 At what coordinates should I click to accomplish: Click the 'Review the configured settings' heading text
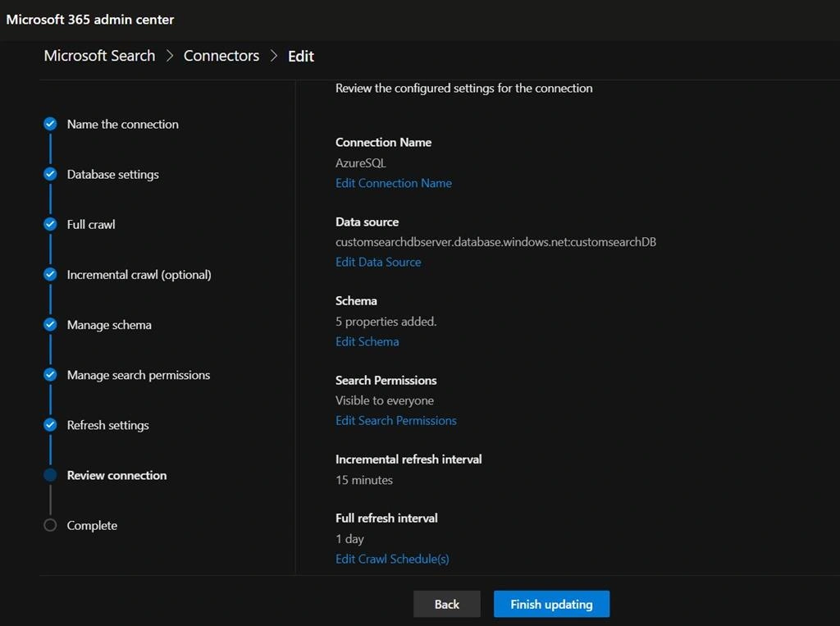coord(464,89)
